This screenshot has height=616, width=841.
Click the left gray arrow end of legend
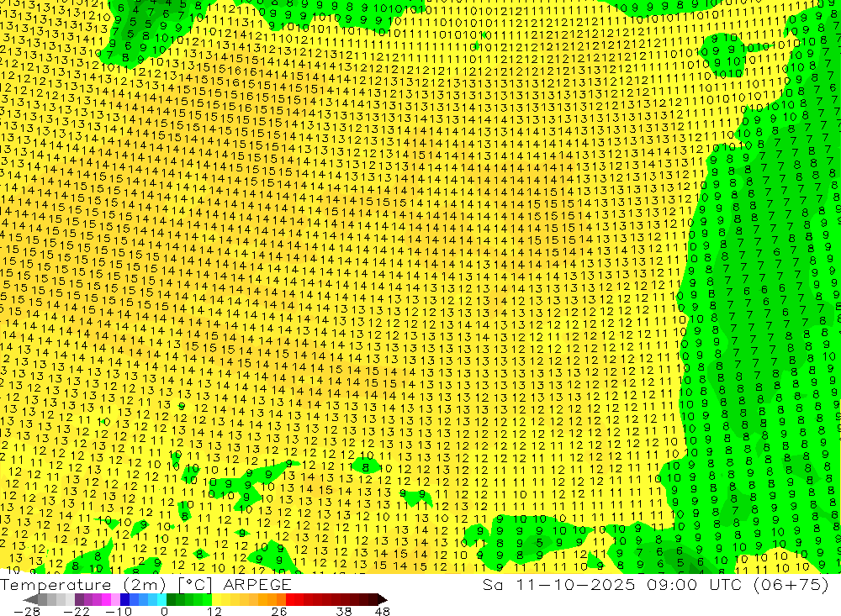tap(30, 599)
